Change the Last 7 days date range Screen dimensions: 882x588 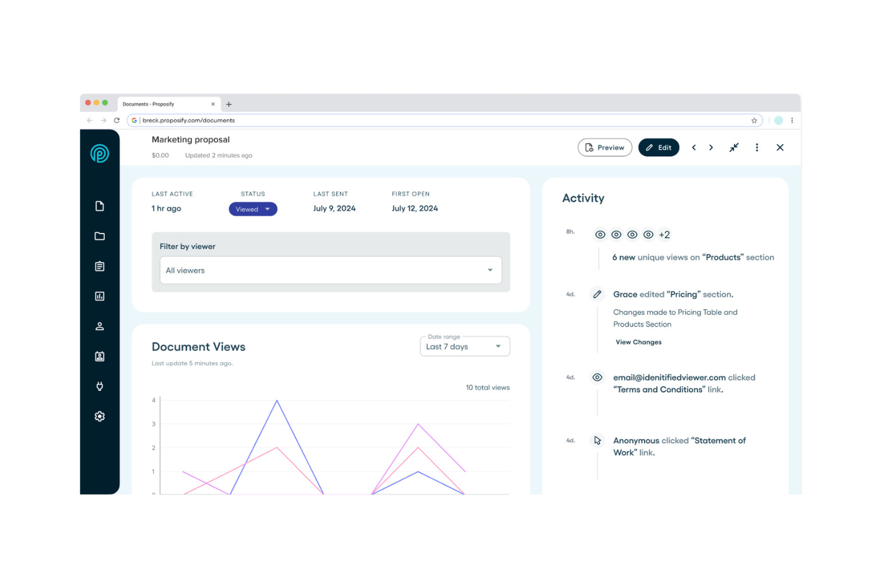(464, 346)
